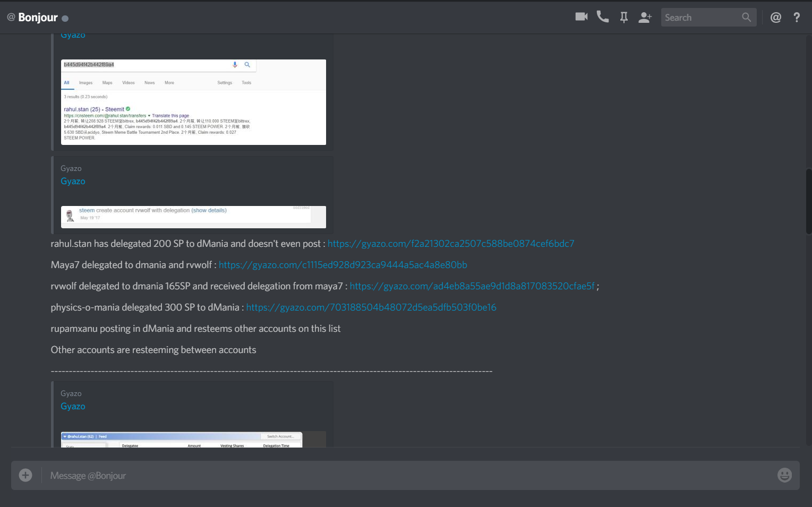View the steem account creation screenshot

click(194, 217)
